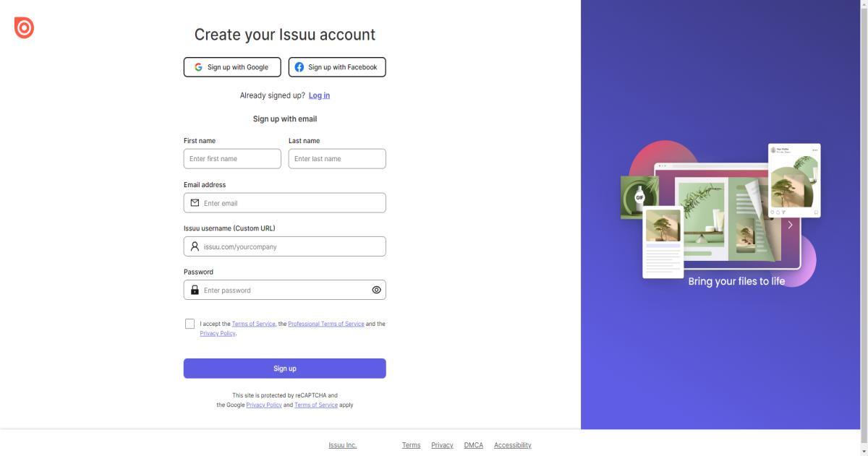Screen dimensions: 868x456
Task: Click the three-dots menu on the illustration card
Action: (814, 150)
